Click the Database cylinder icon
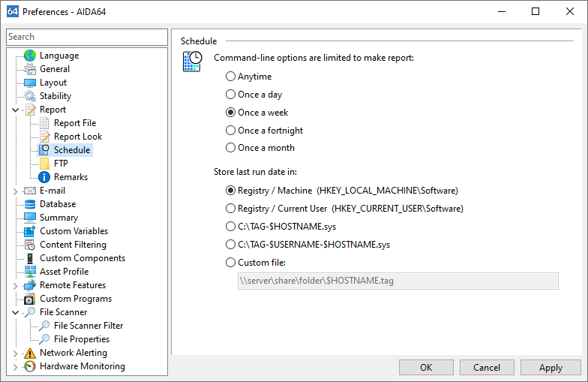The image size is (588, 382). [x=30, y=204]
